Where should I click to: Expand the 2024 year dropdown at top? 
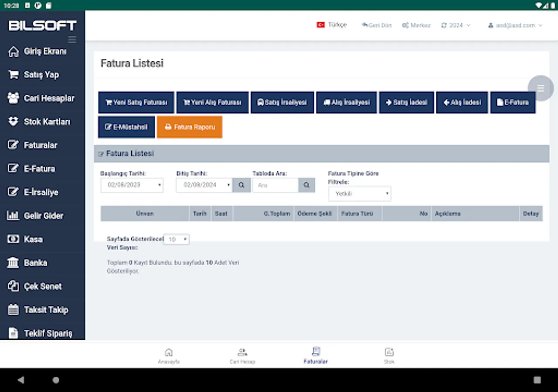point(456,25)
